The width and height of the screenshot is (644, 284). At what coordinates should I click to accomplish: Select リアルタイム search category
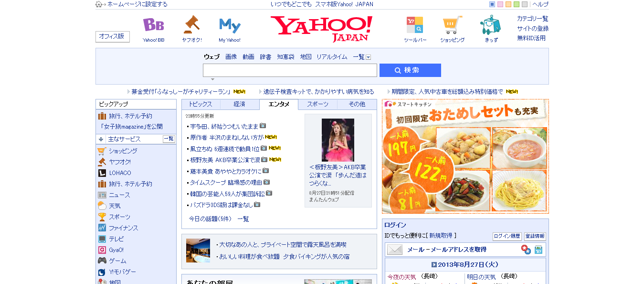point(332,57)
